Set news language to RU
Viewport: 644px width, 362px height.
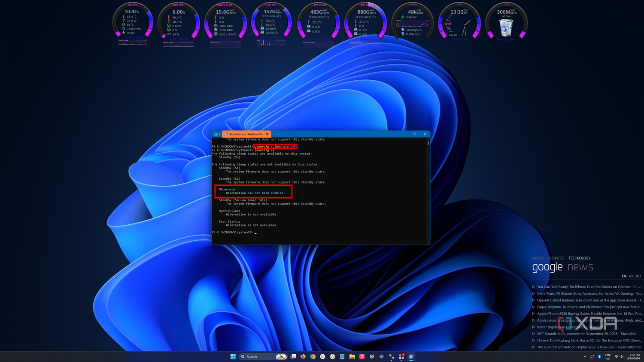(638, 276)
